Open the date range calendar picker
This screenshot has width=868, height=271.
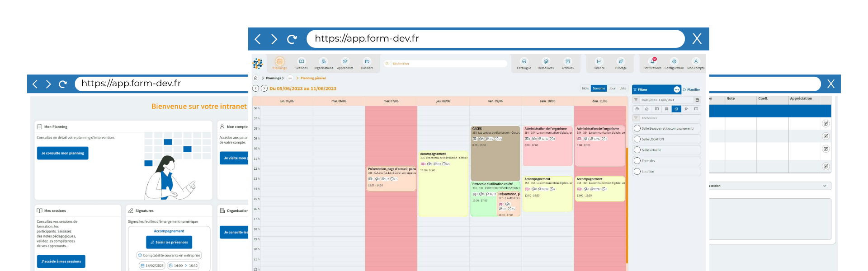(697, 100)
